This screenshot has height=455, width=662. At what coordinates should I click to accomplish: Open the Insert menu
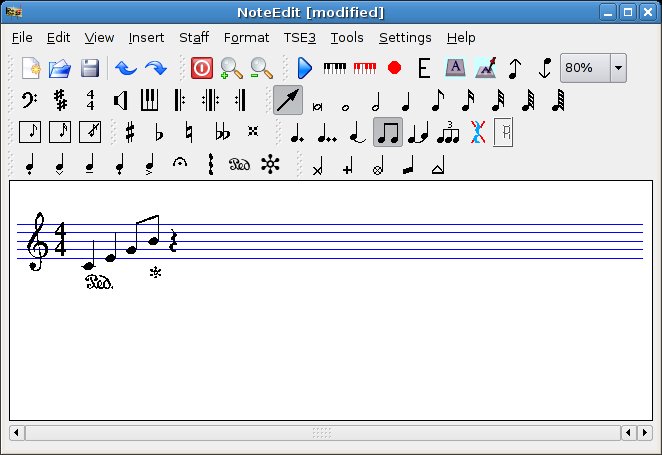(146, 38)
